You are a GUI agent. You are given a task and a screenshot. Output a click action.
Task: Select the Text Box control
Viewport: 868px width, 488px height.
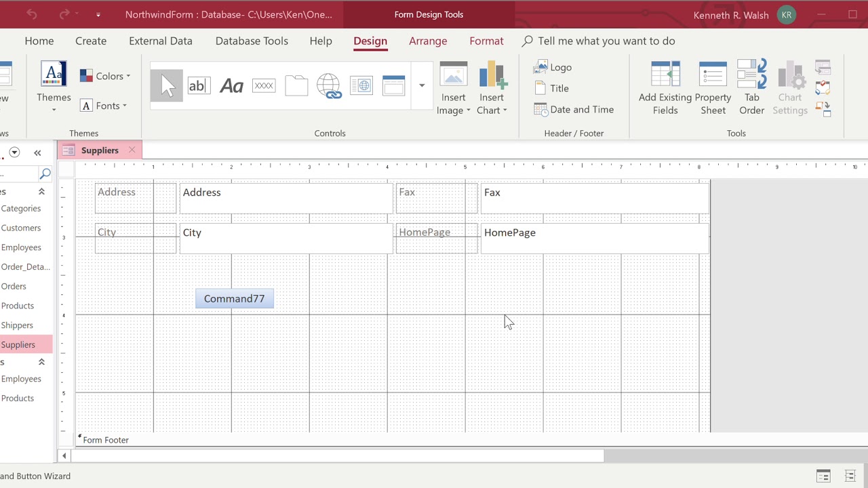199,86
